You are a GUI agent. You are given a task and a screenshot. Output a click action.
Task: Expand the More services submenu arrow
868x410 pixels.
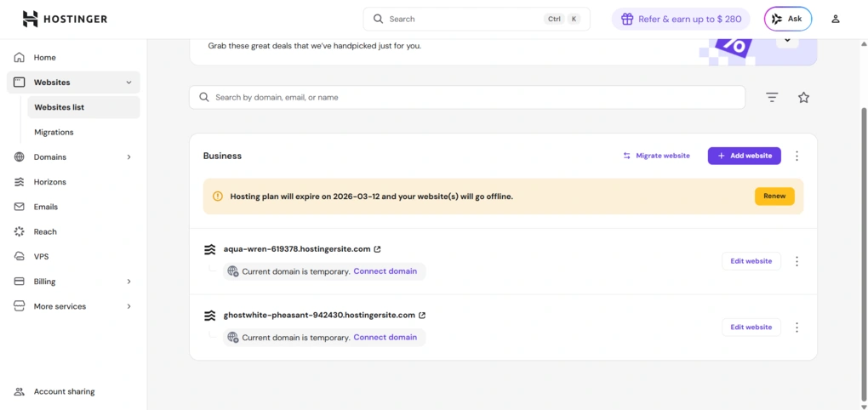pos(128,306)
